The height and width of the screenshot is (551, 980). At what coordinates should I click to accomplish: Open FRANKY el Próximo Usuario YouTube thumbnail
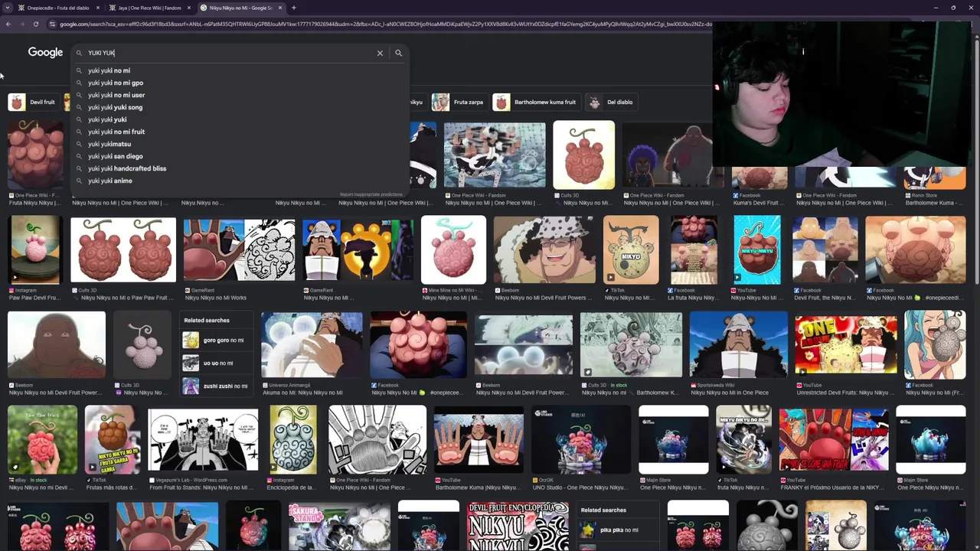pyautogui.click(x=834, y=439)
